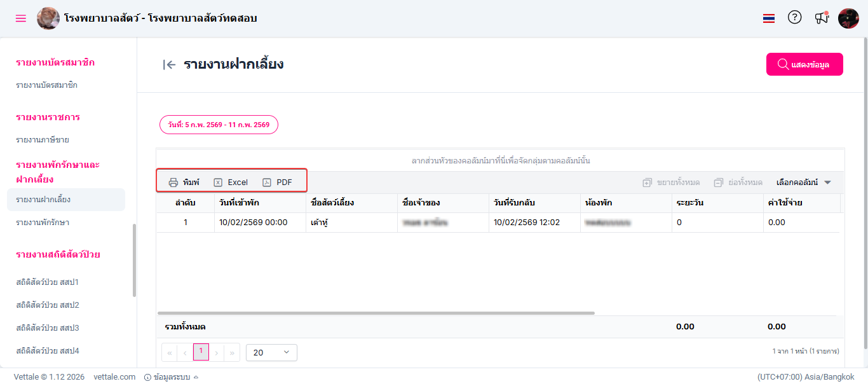Sort by ค่าใช้จ่าย column header

[x=801, y=203]
